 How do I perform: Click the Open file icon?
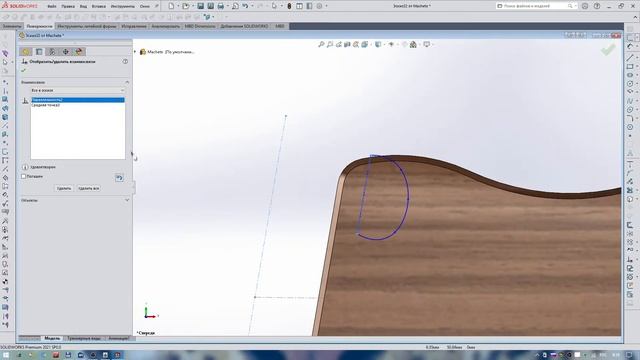click(185, 6)
